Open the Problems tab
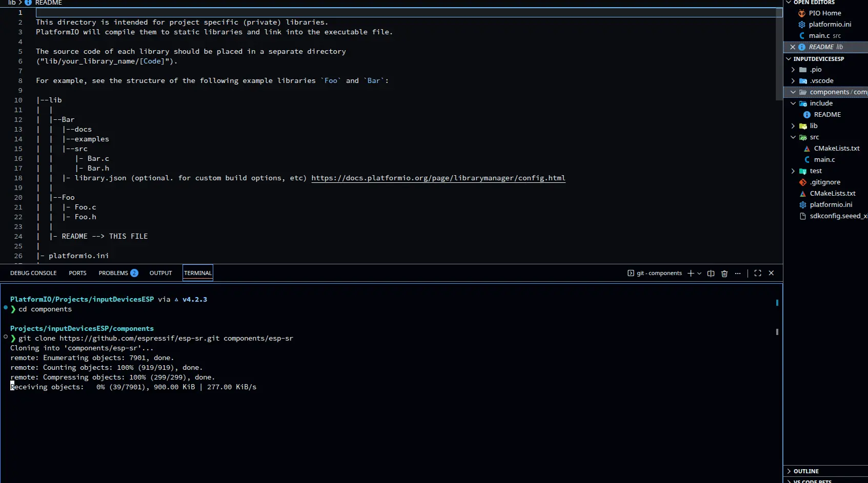Image resolution: width=868 pixels, height=483 pixels. (118, 274)
